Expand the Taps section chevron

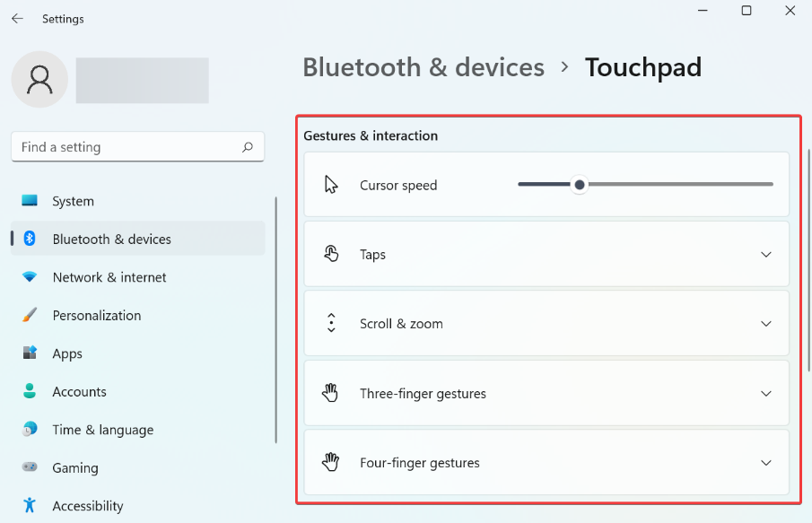click(x=766, y=255)
